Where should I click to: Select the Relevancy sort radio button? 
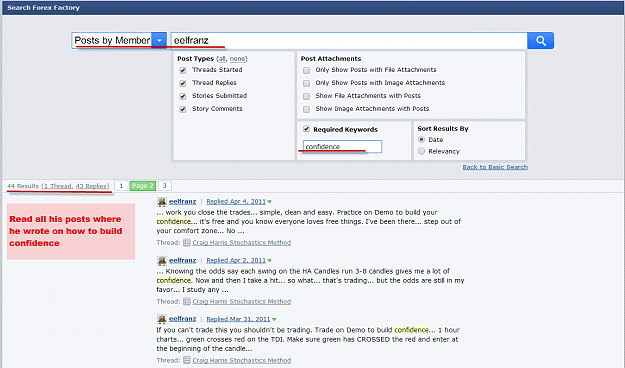(421, 151)
